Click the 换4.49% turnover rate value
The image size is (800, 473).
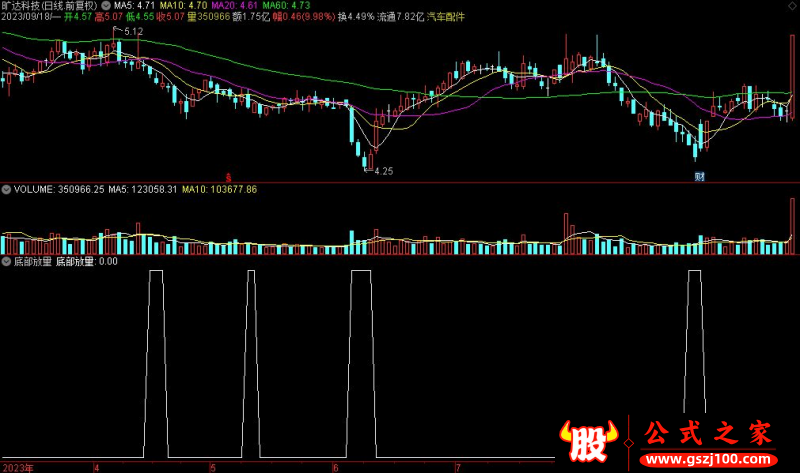[356, 17]
